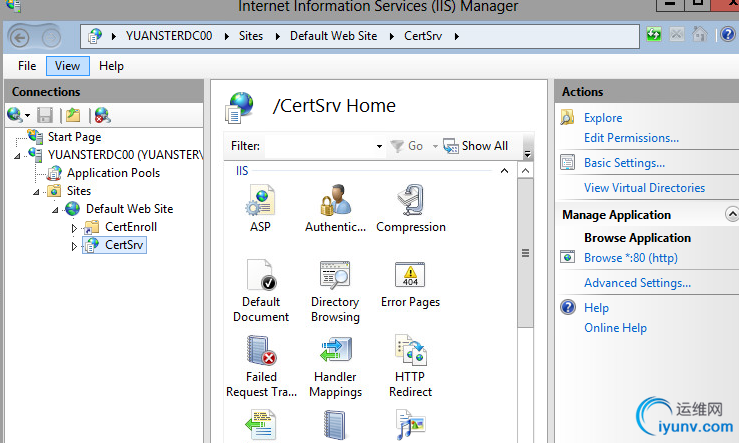This screenshot has height=443, width=739.
Task: Click Edit Permissions link
Action: click(x=631, y=138)
